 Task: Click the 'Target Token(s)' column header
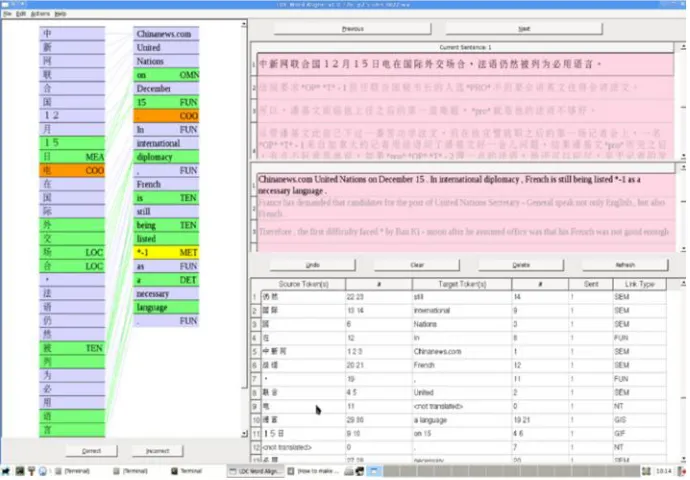462,284
